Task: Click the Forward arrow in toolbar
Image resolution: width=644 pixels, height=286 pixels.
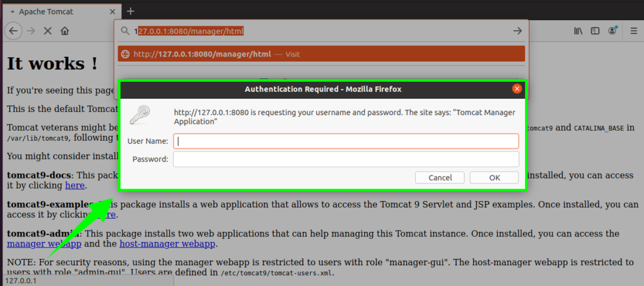Action: coord(30,31)
